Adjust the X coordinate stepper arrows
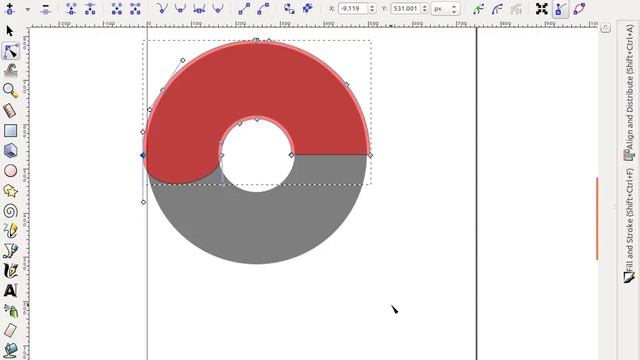The image size is (640, 360). pos(372,8)
